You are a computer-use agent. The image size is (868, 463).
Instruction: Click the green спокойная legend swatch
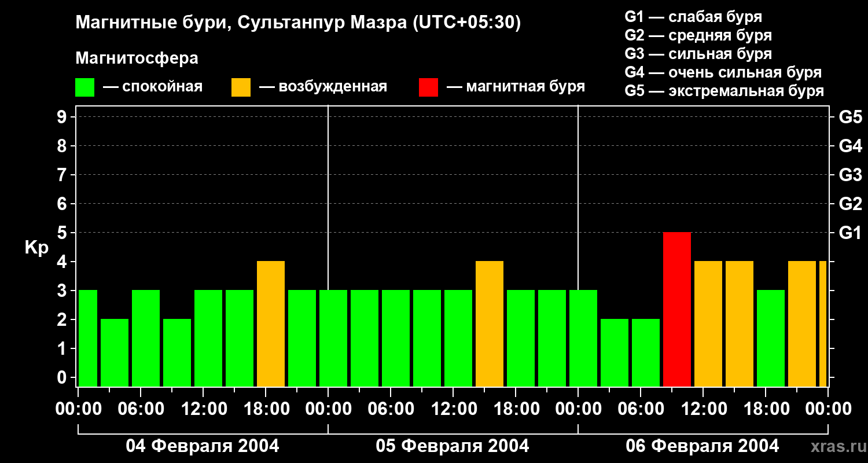(84, 87)
